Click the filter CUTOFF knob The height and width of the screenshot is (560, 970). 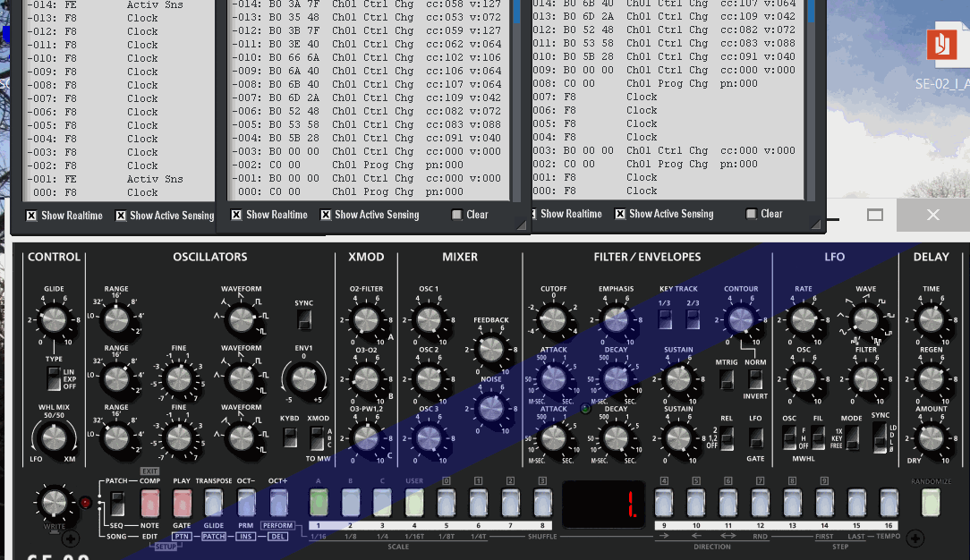coord(553,319)
